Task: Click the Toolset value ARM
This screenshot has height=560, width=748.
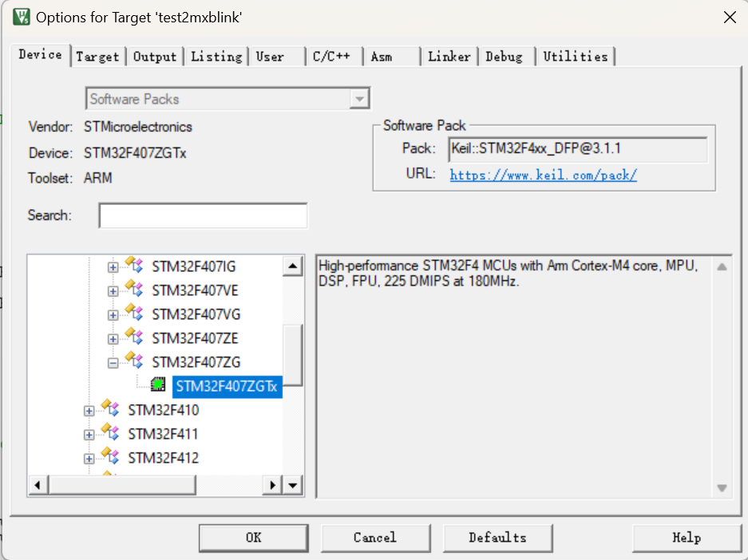Action: pyautogui.click(x=98, y=178)
